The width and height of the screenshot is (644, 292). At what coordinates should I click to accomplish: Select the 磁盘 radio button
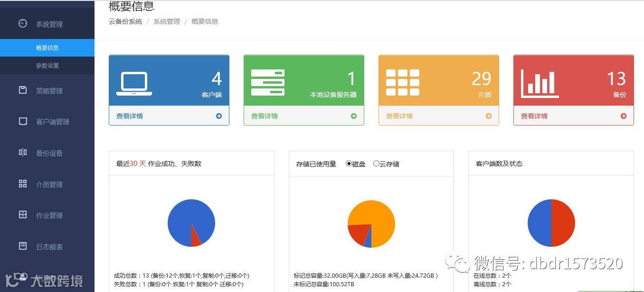[349, 164]
